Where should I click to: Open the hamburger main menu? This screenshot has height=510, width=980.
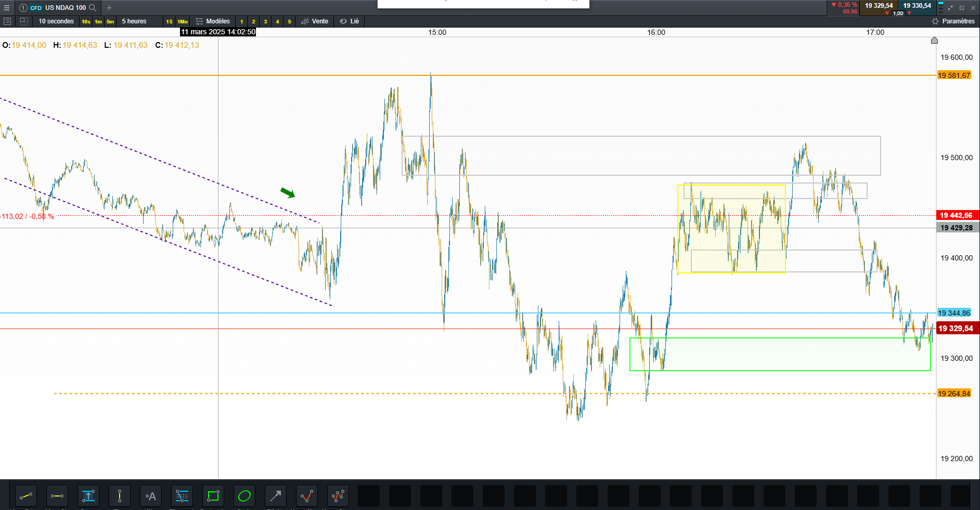point(7,7)
